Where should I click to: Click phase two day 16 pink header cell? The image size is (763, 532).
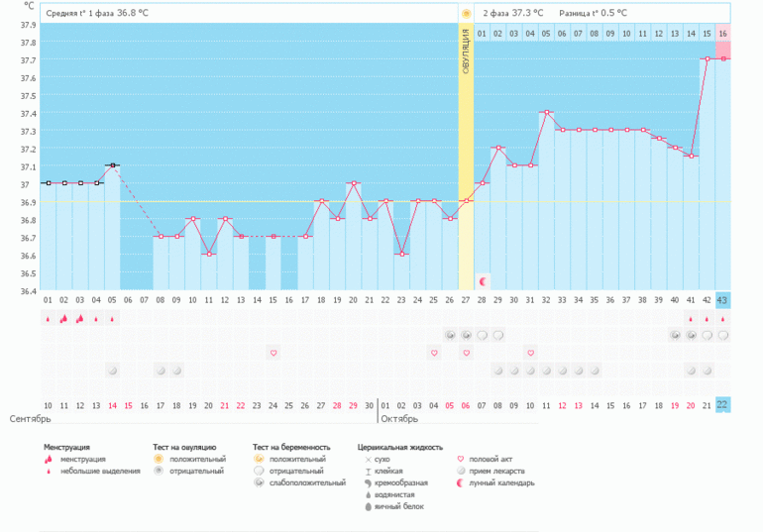(x=723, y=34)
